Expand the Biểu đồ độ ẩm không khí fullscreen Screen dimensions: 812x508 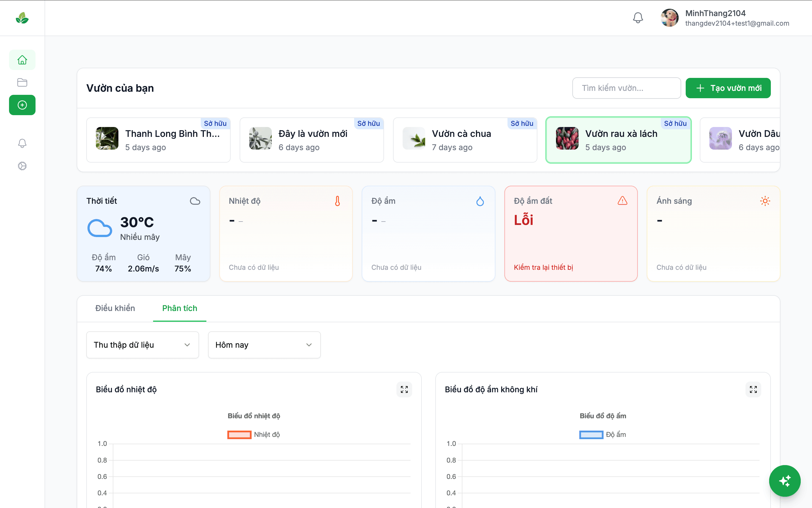pyautogui.click(x=753, y=389)
